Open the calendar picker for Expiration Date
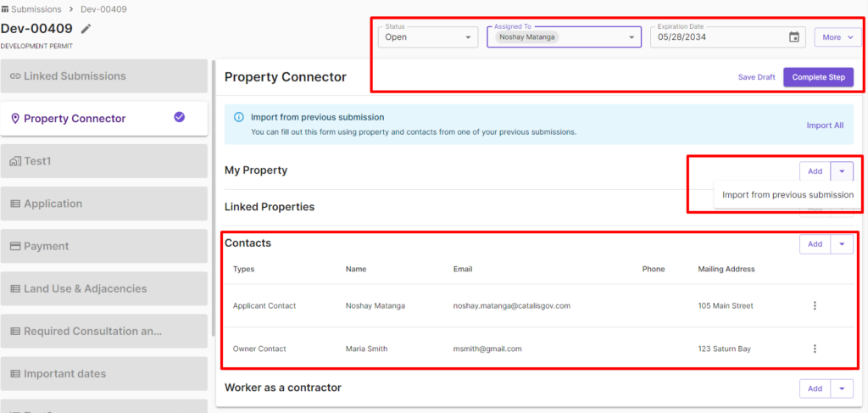868x413 pixels. pyautogui.click(x=793, y=37)
